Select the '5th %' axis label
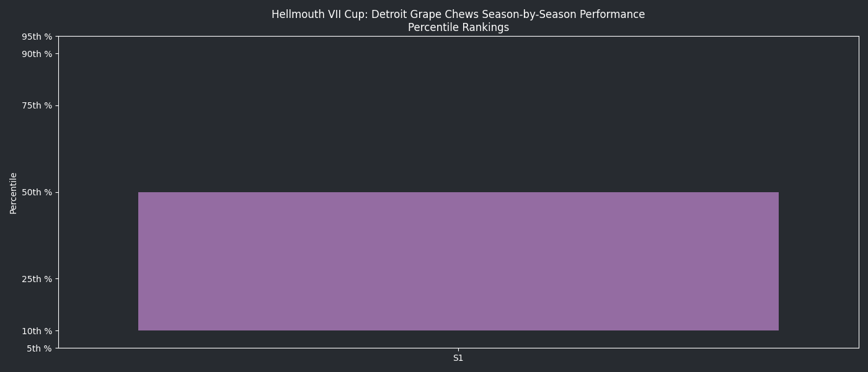This screenshot has width=868, height=372. 40,348
